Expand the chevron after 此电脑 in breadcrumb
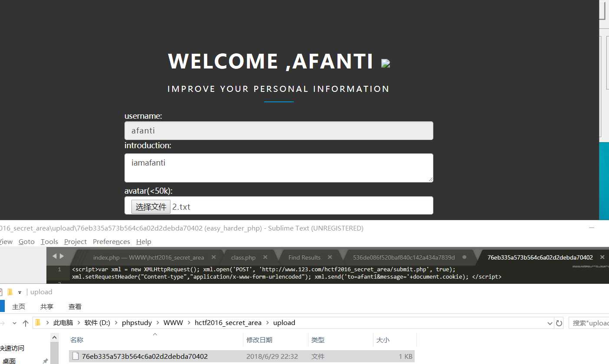Viewport: 609px width, 364px height. (79, 323)
